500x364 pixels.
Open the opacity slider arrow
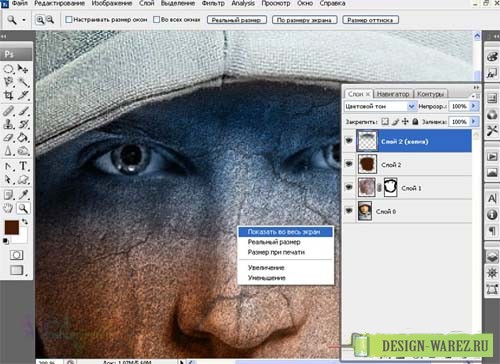coord(474,106)
